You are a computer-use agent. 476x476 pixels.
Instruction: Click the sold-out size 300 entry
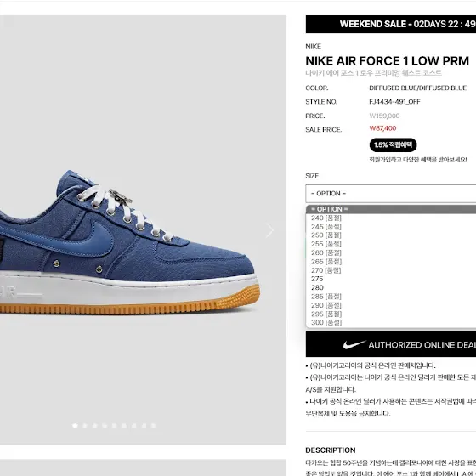tap(391, 322)
